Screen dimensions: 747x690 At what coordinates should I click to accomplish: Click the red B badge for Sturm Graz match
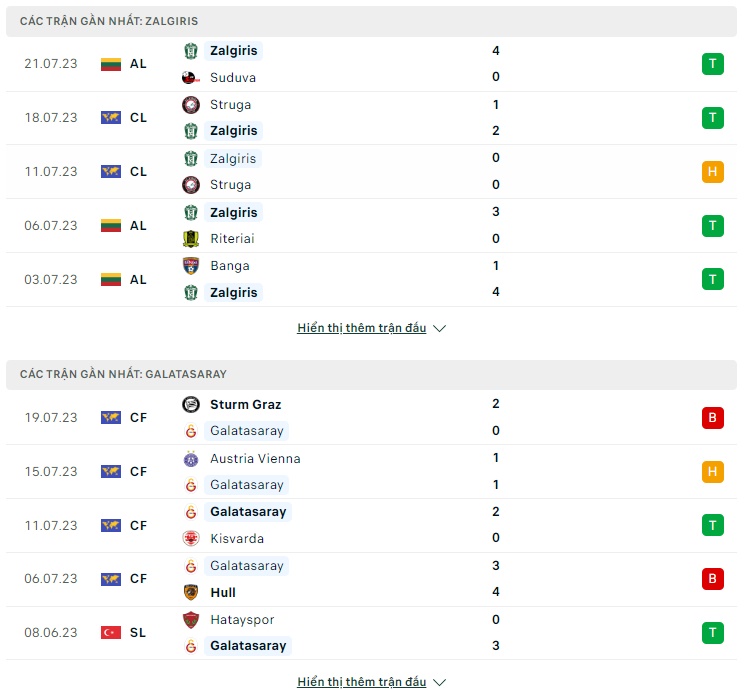(712, 418)
